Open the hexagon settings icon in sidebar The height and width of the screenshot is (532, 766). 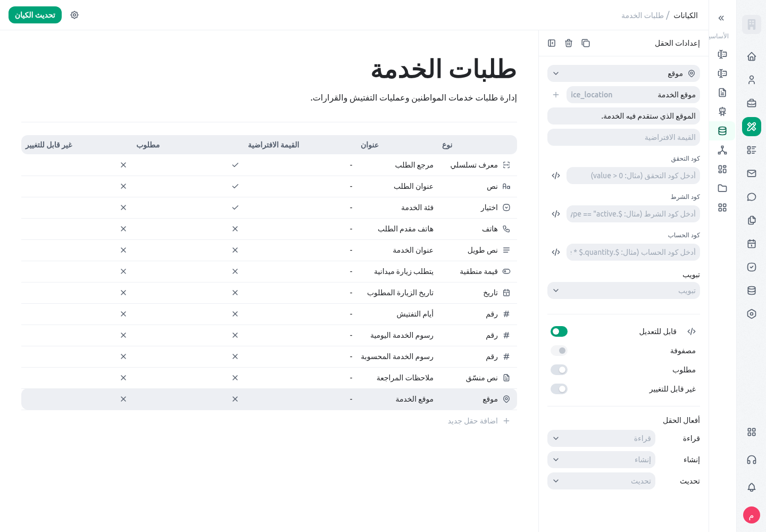pyautogui.click(x=752, y=314)
